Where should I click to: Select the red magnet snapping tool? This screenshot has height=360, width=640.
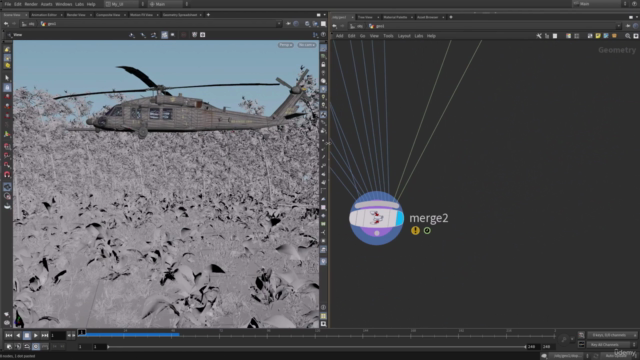[7, 174]
